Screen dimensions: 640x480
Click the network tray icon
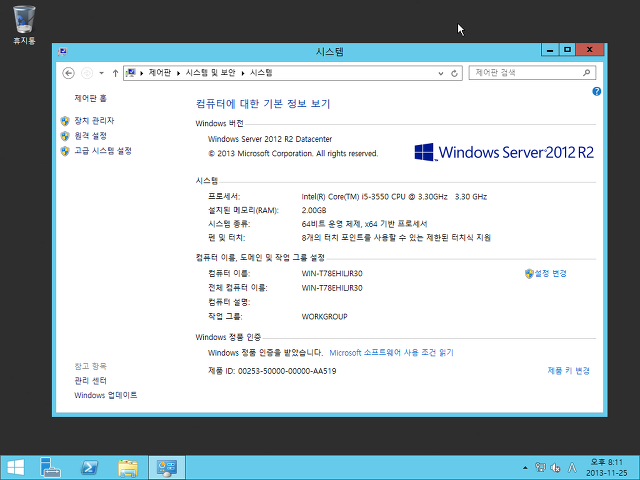point(540,467)
